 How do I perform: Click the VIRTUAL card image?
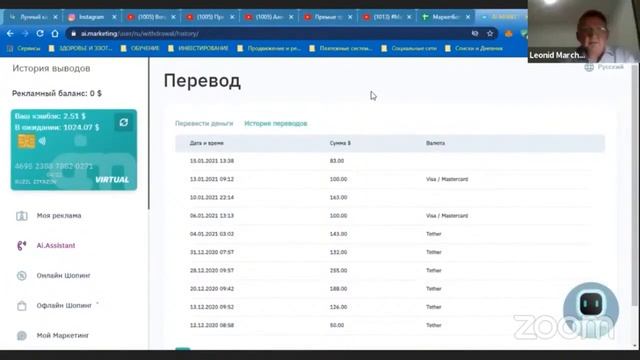74,150
